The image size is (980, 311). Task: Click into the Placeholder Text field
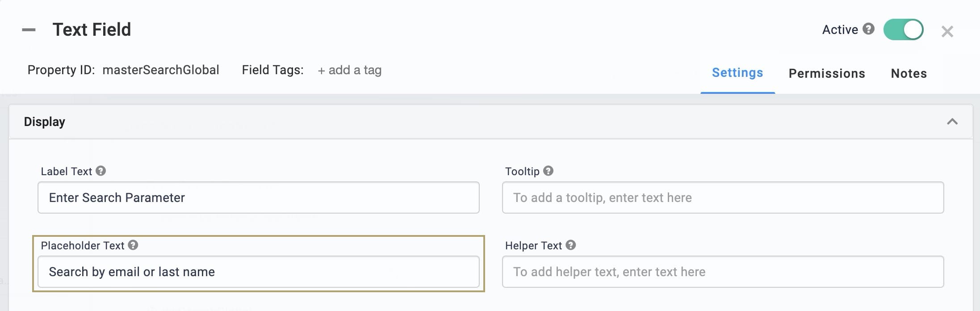tap(259, 272)
